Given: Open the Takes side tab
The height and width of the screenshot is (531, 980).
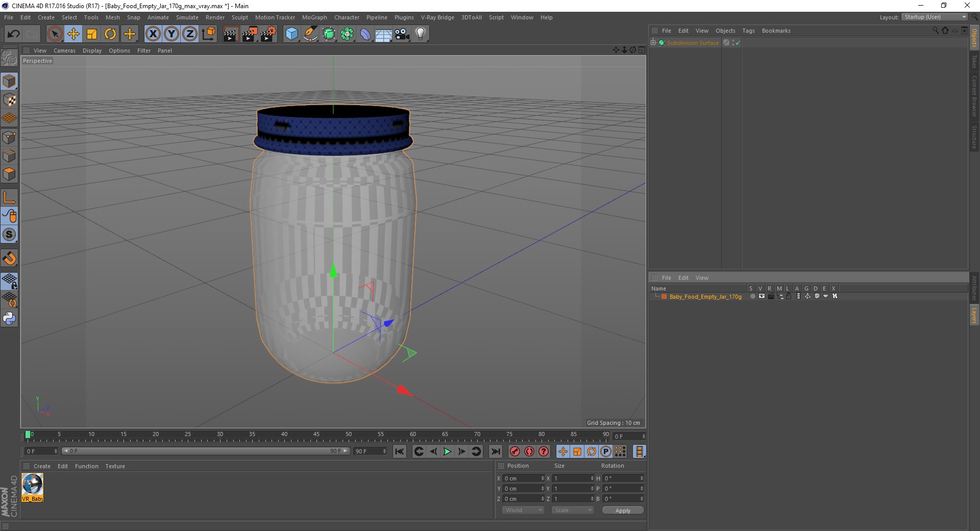Looking at the screenshot, I should 974,61.
